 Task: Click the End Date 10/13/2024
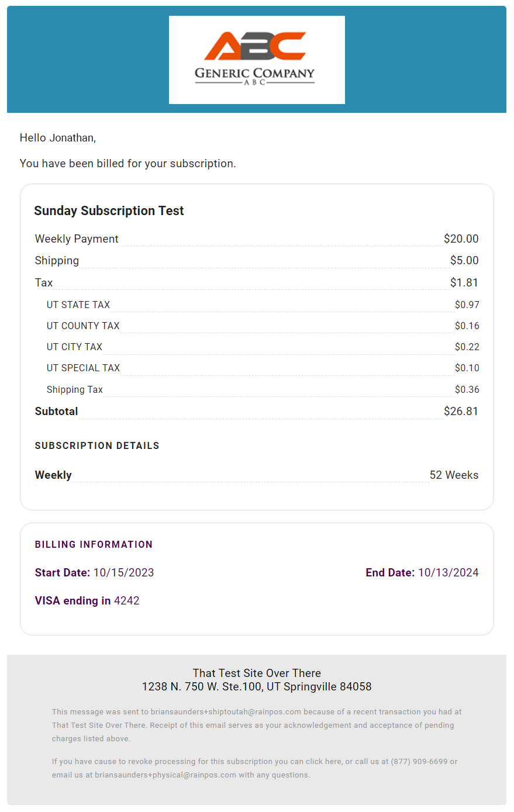[x=422, y=572]
